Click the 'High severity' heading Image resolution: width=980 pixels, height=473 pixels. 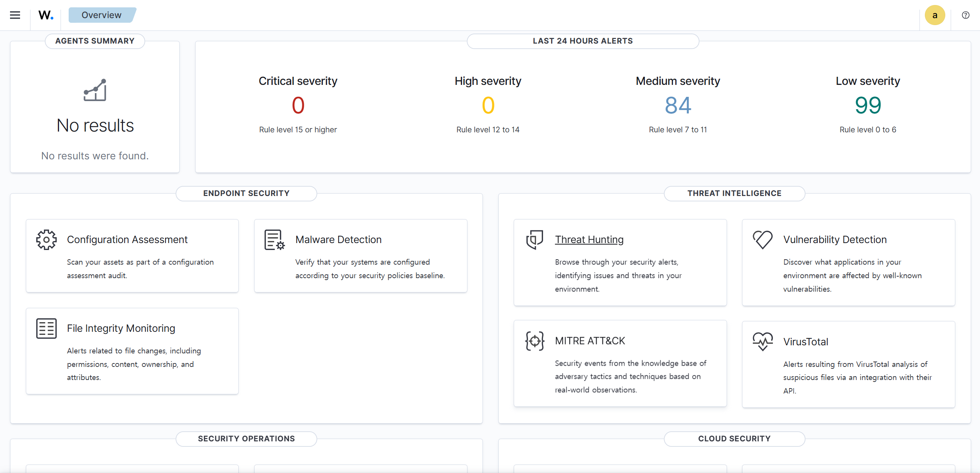(488, 81)
